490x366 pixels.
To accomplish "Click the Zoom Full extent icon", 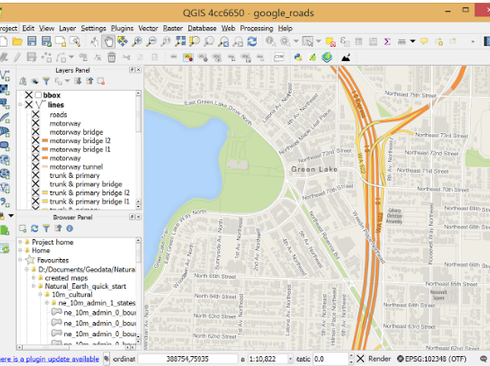I will tap(180, 41).
